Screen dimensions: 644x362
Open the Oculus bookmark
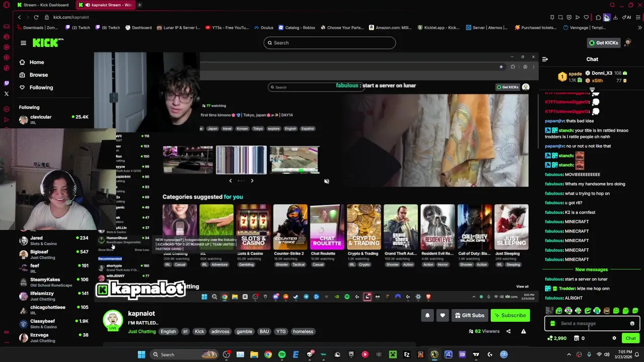click(x=264, y=28)
